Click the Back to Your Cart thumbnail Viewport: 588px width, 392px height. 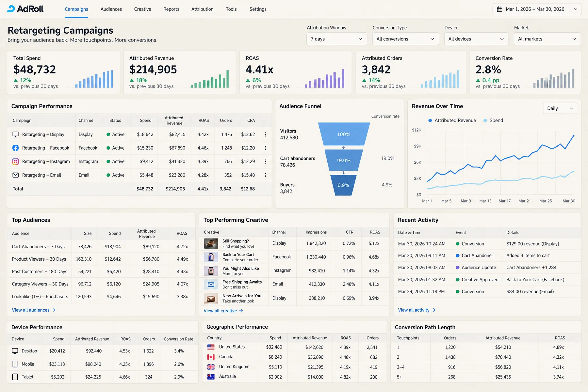[x=211, y=257]
